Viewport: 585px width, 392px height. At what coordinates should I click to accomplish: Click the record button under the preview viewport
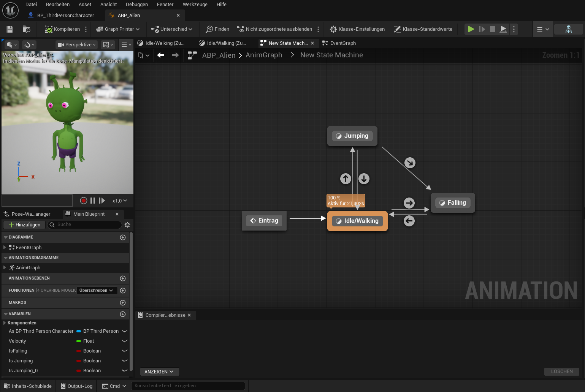(84, 201)
